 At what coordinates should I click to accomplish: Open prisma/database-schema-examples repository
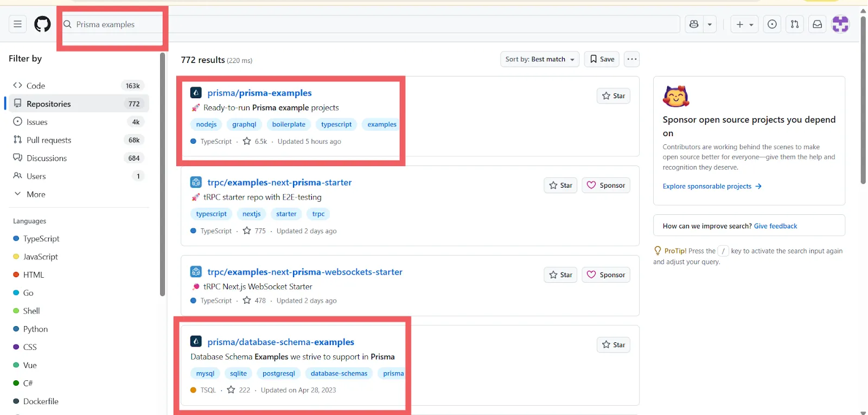tap(280, 342)
